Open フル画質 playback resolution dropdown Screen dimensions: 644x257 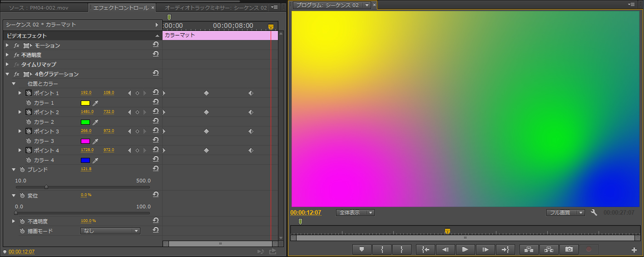pos(565,212)
